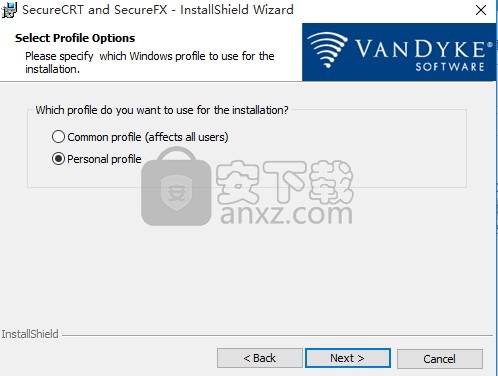This screenshot has width=498, height=376.
Task: Click the "Select Profile Options" heading
Action: click(75, 38)
